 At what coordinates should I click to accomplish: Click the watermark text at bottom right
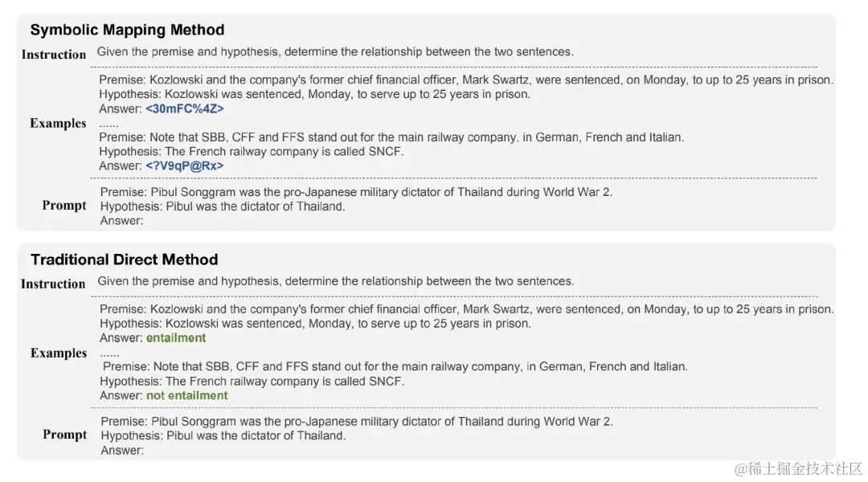point(794,468)
